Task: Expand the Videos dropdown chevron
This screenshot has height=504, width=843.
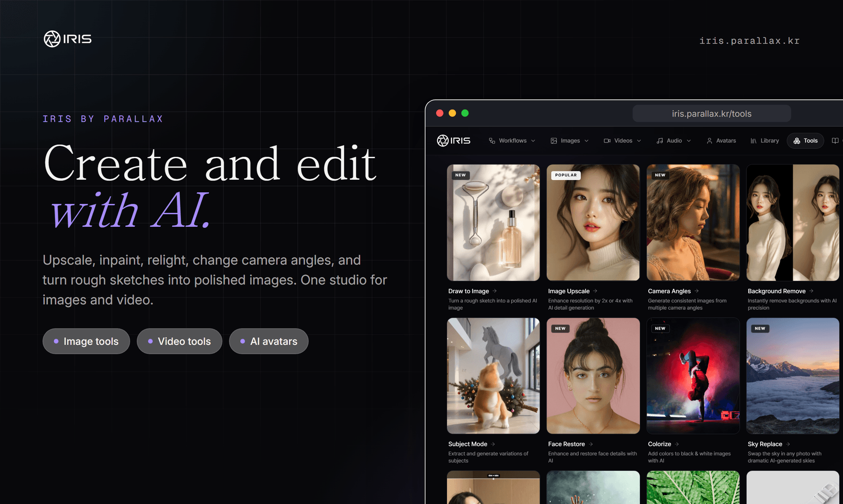Action: pos(639,140)
